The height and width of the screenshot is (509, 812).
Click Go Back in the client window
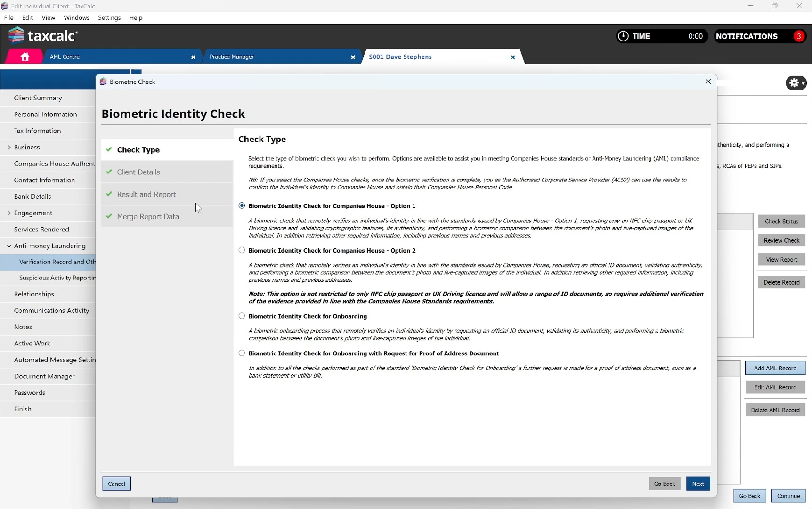[749, 496]
